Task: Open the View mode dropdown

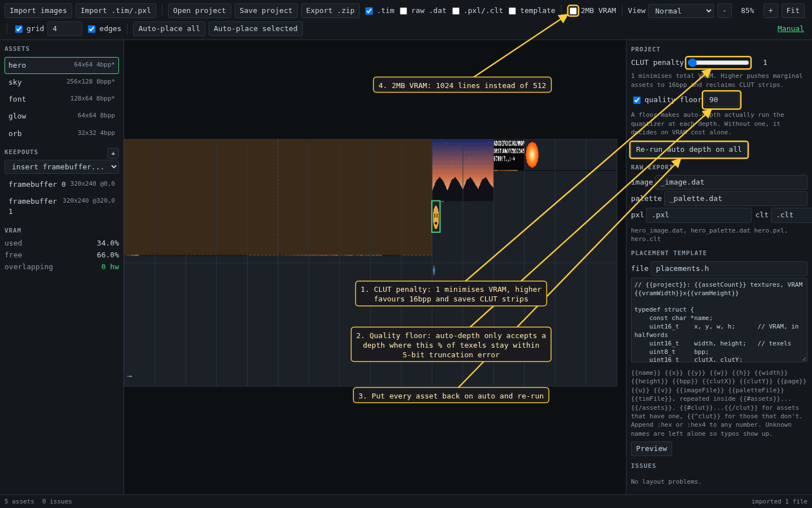Action: [x=681, y=11]
